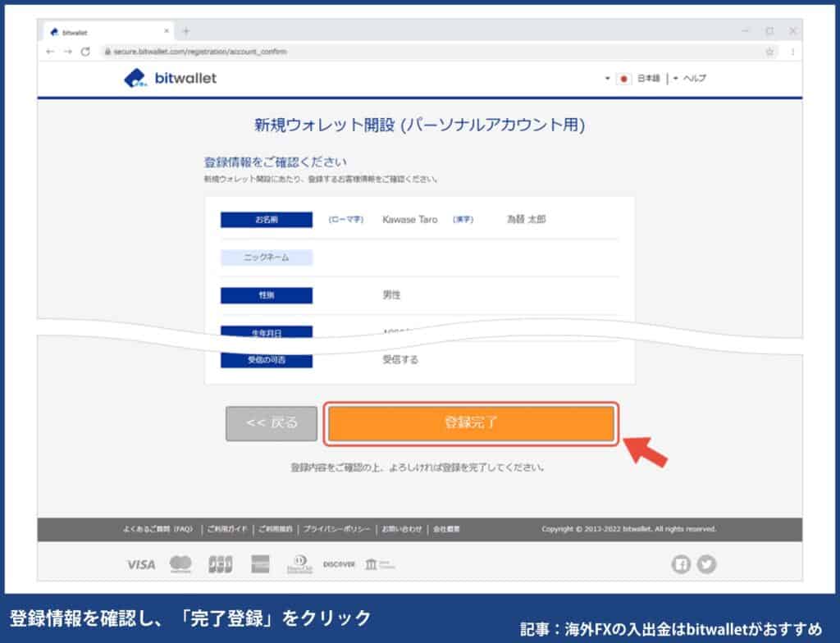840x643 pixels.
Task: Click the JCB payment icon
Action: coord(221,564)
